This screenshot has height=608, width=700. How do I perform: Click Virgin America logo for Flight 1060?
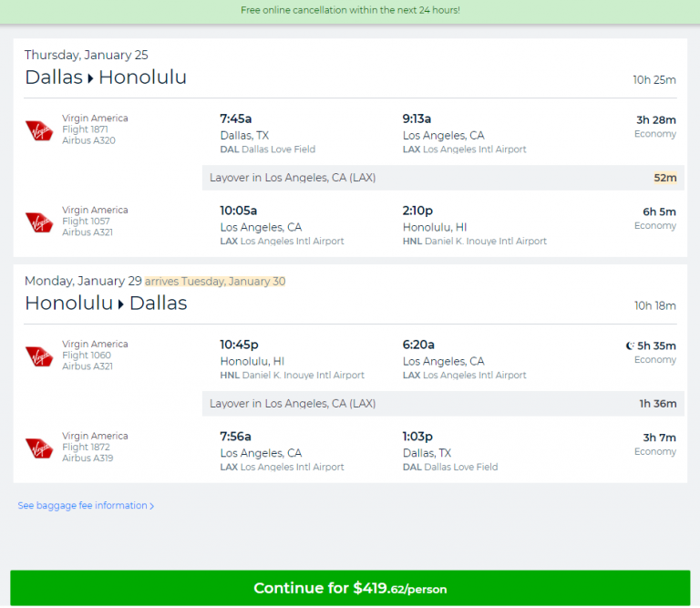click(39, 356)
